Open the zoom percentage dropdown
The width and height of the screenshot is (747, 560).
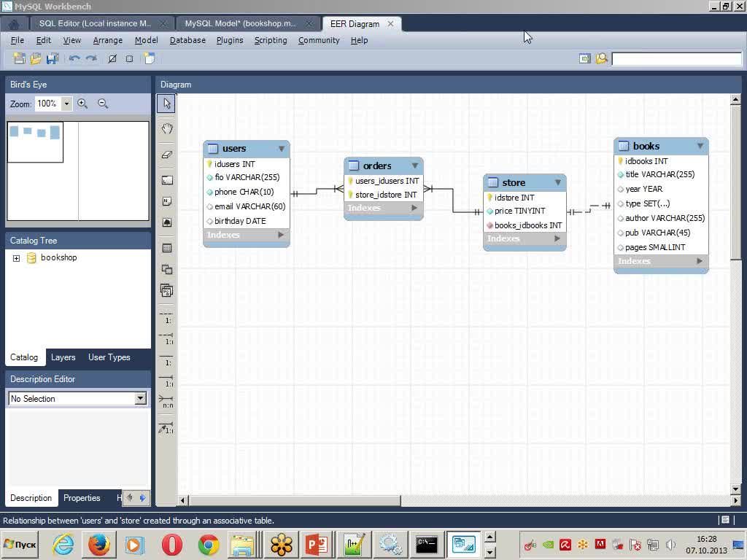[x=66, y=104]
